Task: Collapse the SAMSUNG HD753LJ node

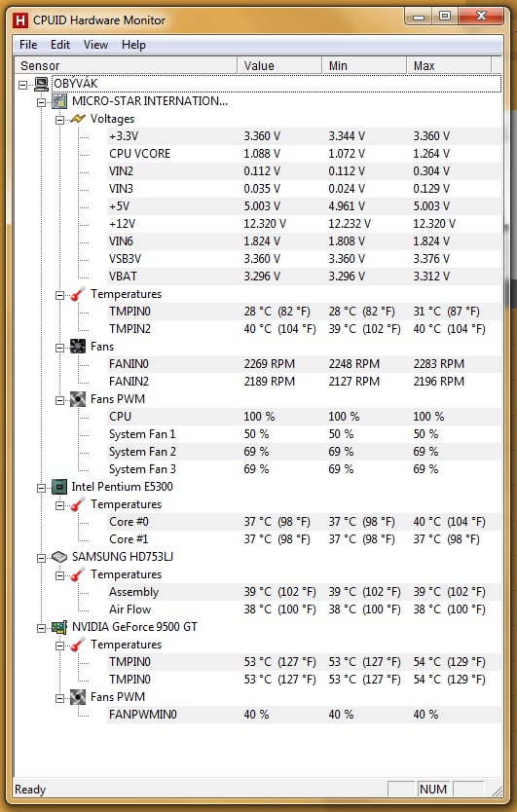Action: pyautogui.click(x=42, y=558)
